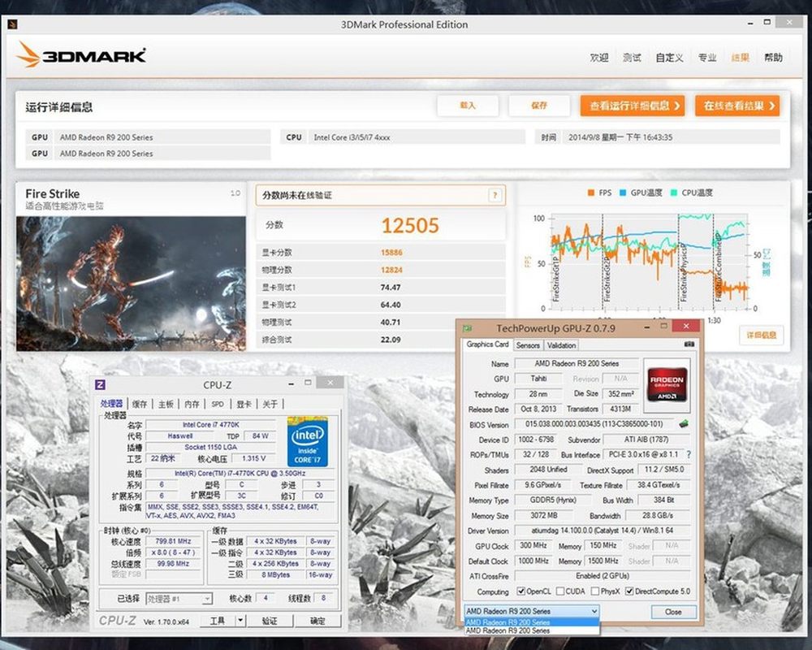Open the 帮助 tab in 3DMark

pyautogui.click(x=773, y=58)
